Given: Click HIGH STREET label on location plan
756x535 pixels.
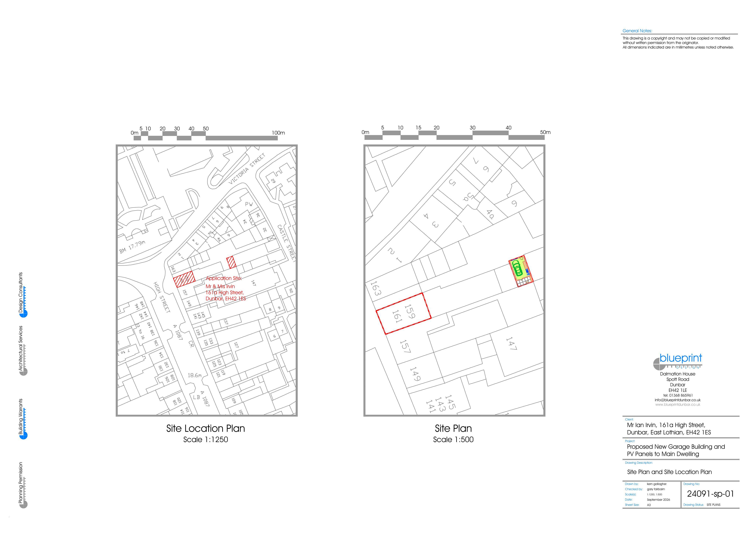Looking at the screenshot, I should pyautogui.click(x=162, y=297).
